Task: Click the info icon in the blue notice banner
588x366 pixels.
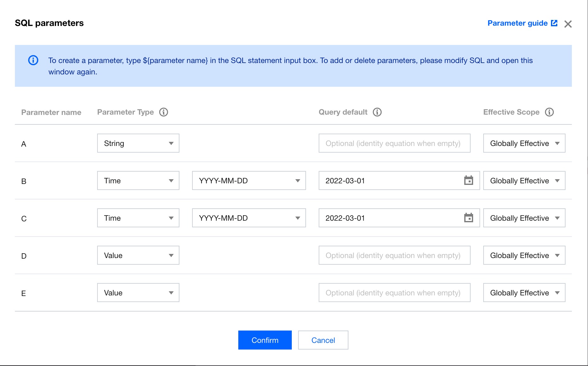Action: coord(33,60)
